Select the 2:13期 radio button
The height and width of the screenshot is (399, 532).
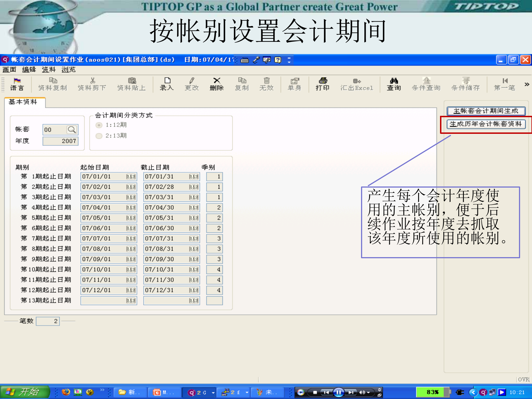tap(99, 136)
